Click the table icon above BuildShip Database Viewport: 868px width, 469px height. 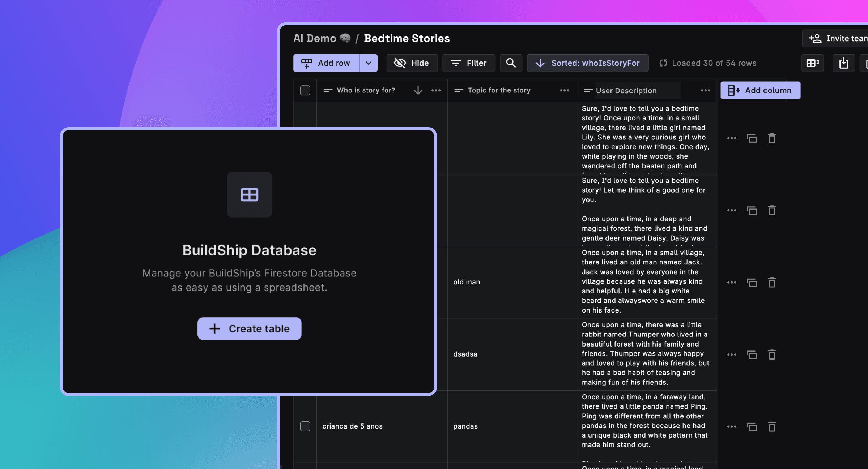pyautogui.click(x=249, y=195)
